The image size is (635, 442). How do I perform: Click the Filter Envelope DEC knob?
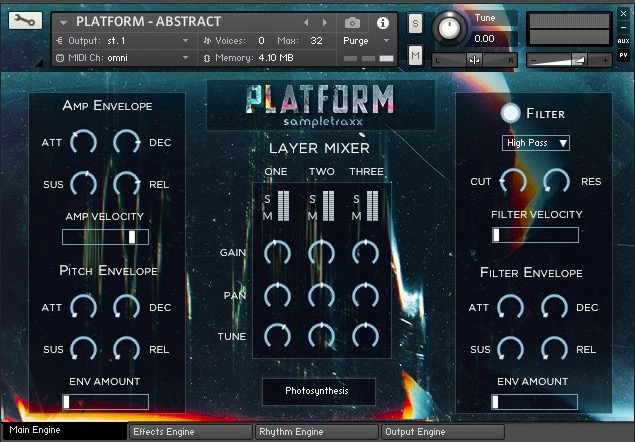point(554,307)
